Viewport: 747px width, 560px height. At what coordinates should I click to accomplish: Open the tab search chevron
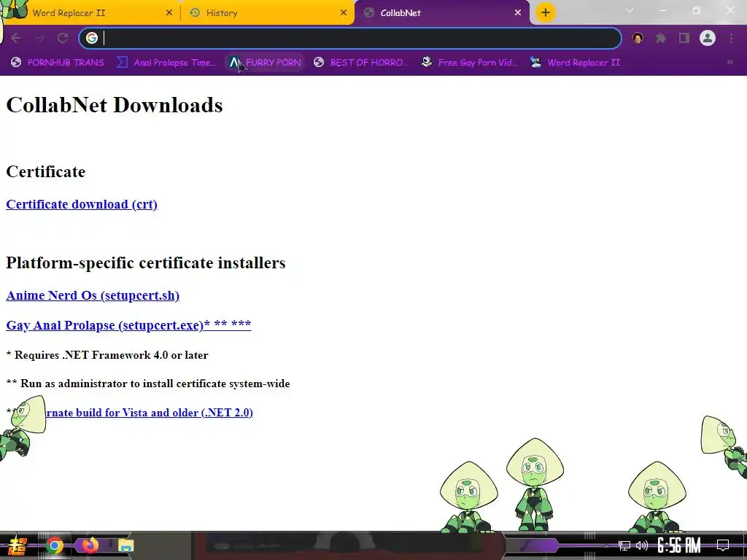click(630, 10)
